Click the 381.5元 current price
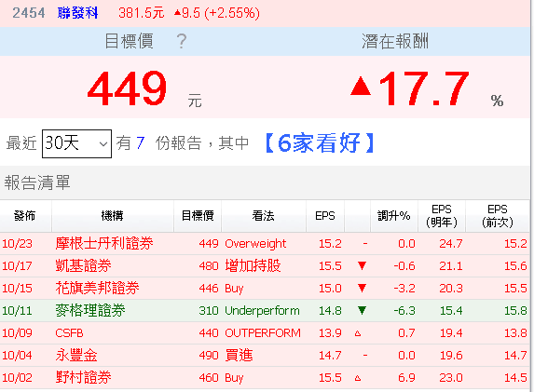Image resolution: width=534 pixels, height=392 pixels. [142, 13]
